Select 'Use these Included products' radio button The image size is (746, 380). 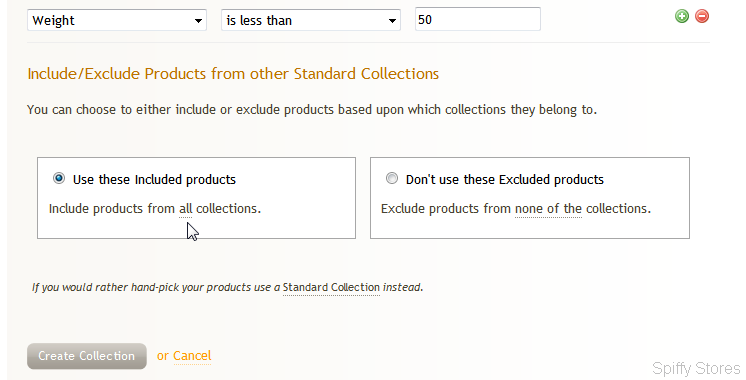click(x=59, y=178)
